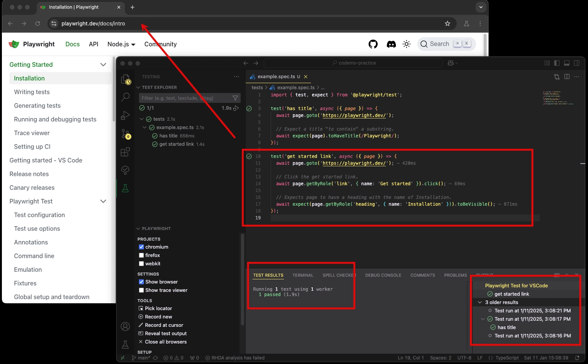The image size is (588, 364).
Task: Collapse the 3 older results group
Action: point(480,303)
